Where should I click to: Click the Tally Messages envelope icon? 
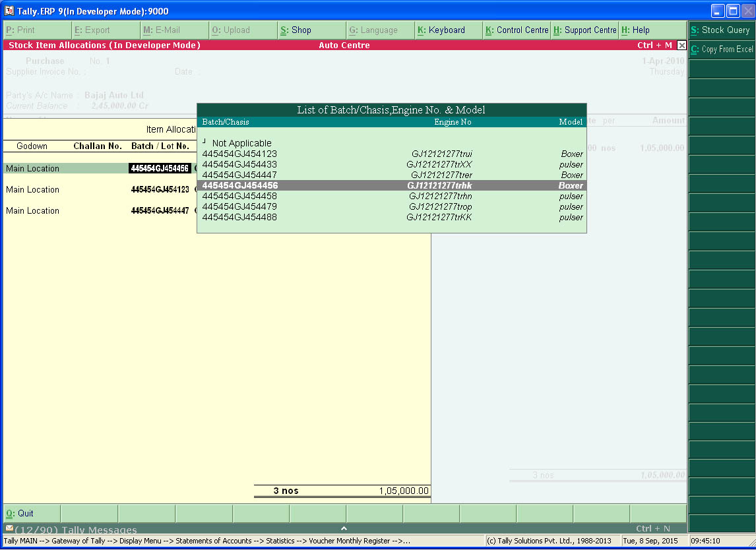pyautogui.click(x=9, y=528)
